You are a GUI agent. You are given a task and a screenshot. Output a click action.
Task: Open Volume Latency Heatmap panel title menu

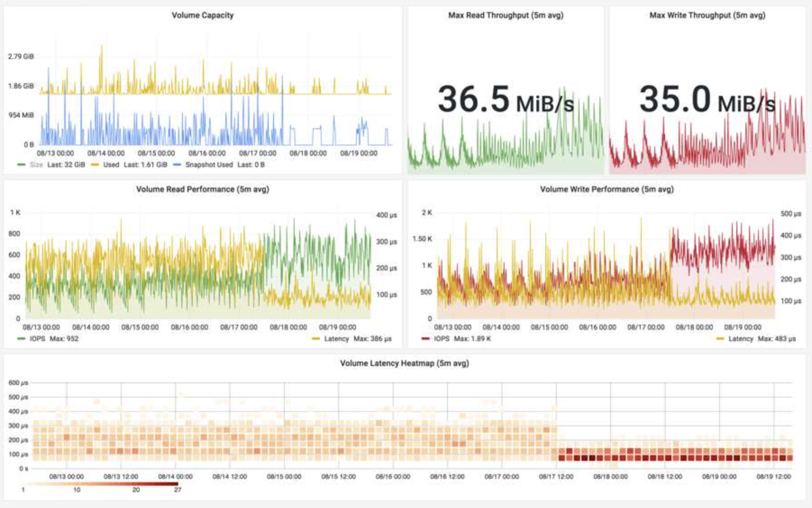(404, 363)
